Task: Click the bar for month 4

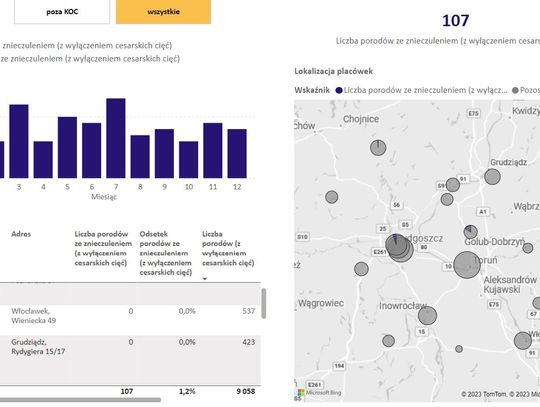Action: click(x=43, y=159)
